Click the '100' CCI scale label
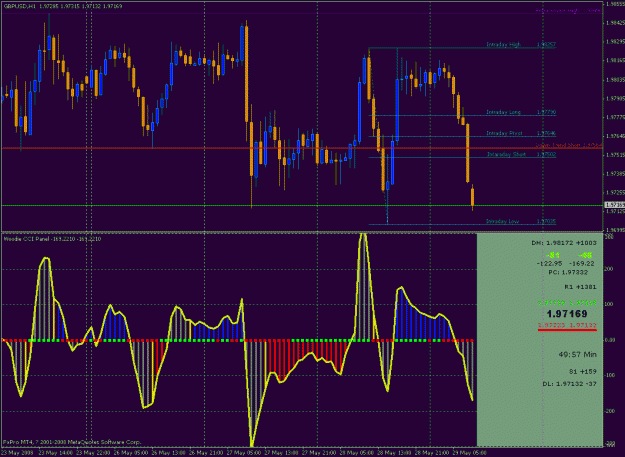This screenshot has height=457, width=625. [609, 304]
